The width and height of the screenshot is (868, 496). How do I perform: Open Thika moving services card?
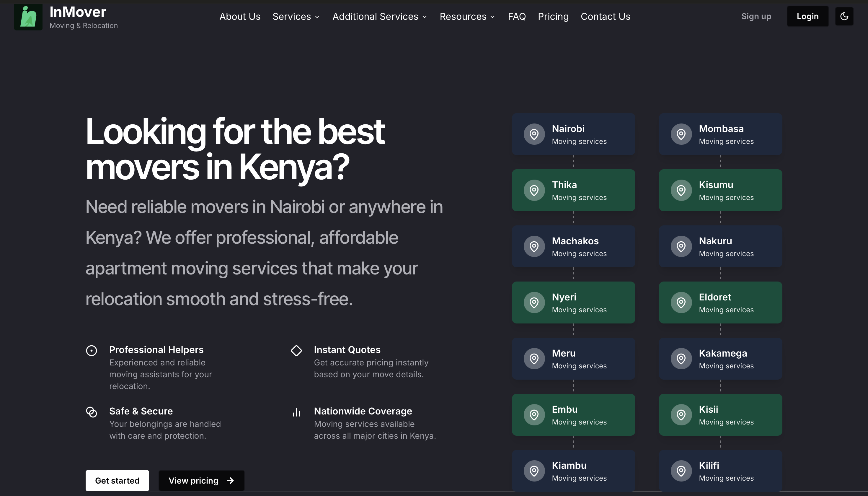tap(573, 191)
